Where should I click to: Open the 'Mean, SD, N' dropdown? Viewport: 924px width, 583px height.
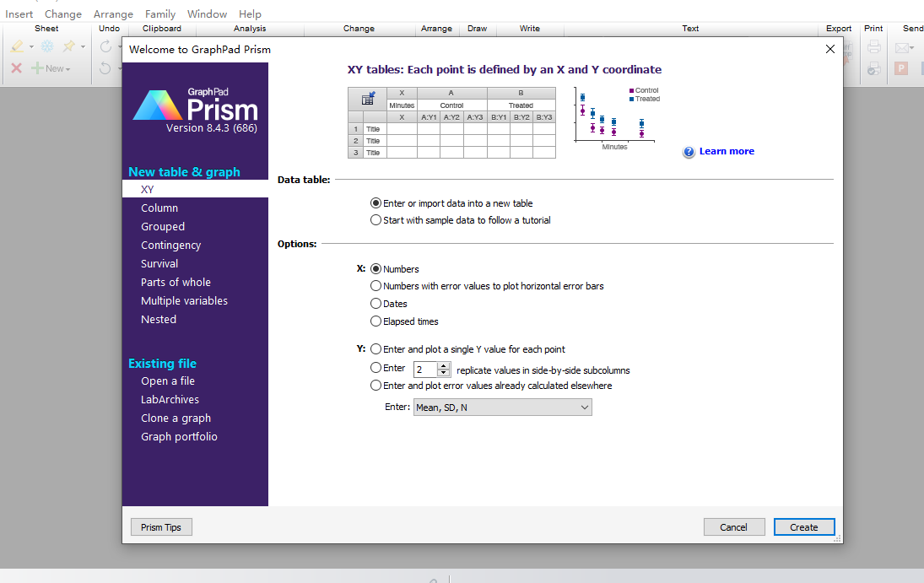click(x=503, y=408)
